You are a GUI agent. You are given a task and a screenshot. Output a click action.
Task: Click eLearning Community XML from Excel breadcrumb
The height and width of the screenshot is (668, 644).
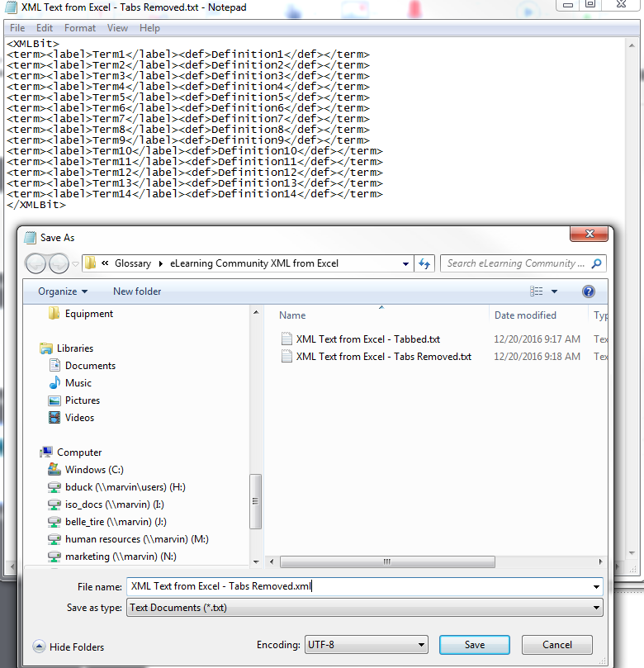[x=254, y=263]
